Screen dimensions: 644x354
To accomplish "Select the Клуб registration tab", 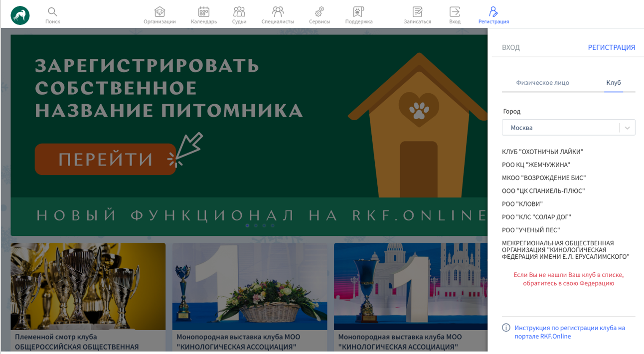I will pyautogui.click(x=613, y=83).
